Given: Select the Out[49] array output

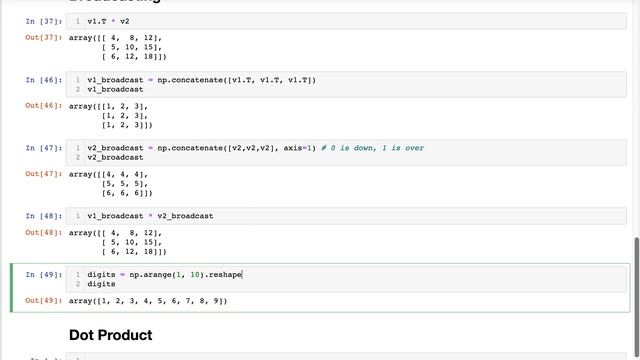Looking at the screenshot, I should click(x=148, y=301).
